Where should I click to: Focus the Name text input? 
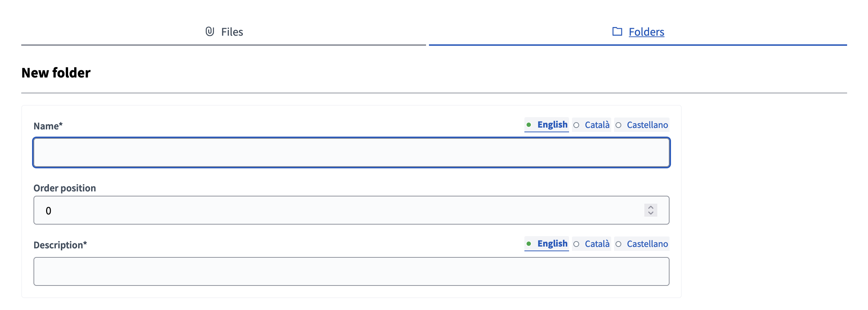tap(351, 152)
